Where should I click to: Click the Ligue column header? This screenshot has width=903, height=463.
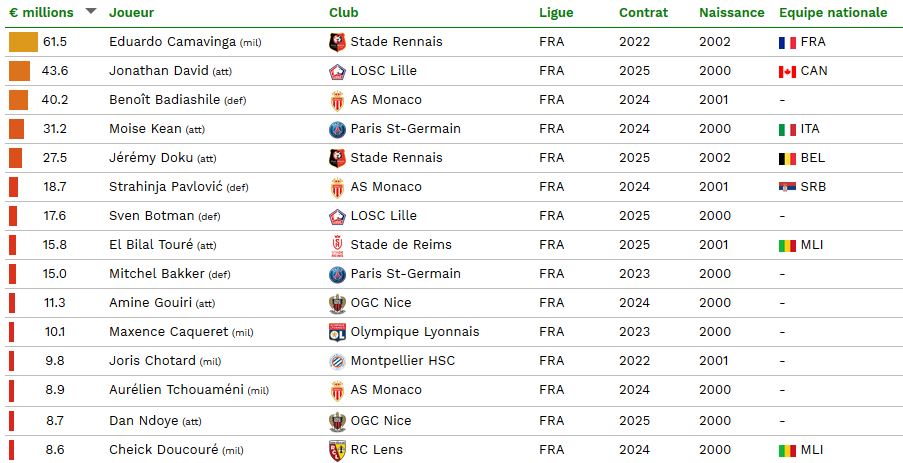tap(556, 13)
